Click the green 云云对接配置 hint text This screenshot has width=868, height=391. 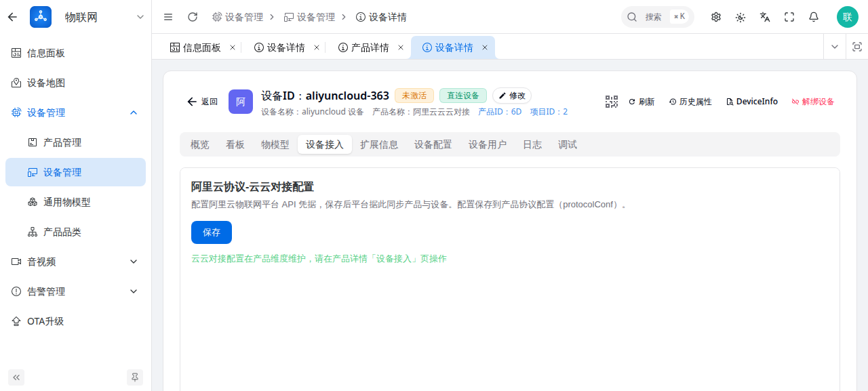319,259
